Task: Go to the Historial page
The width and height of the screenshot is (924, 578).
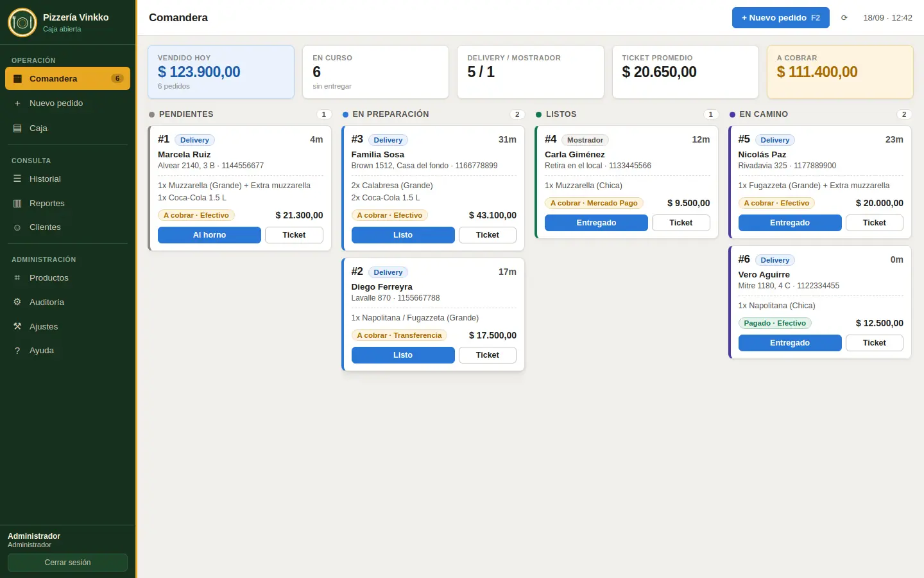Action: coord(67,179)
